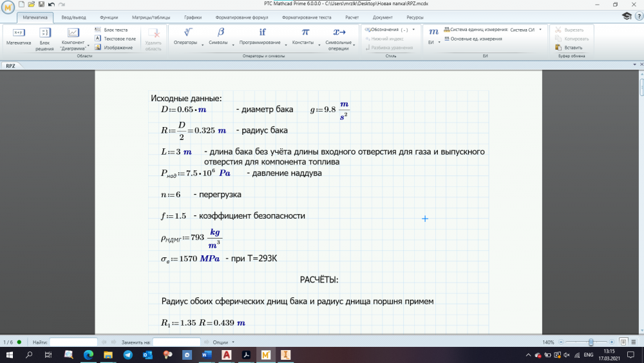This screenshot has width=644, height=363.
Task: Adjust the zoom slider handle
Action: [591, 342]
